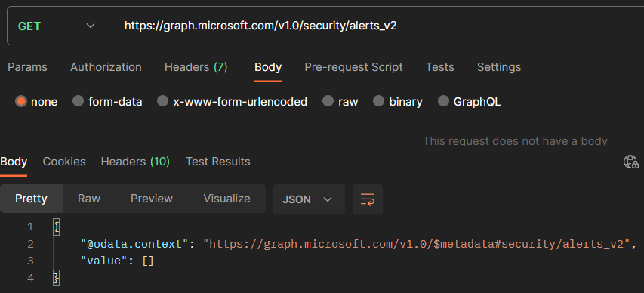
Task: Toggle the wrap lines icon button
Action: tap(368, 199)
